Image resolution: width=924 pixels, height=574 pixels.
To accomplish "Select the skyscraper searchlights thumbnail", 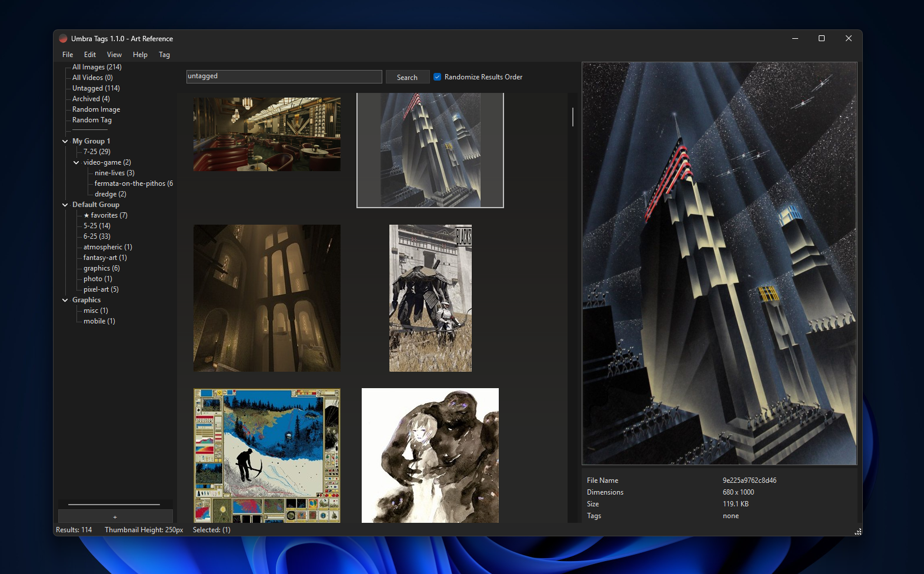I will coord(430,150).
